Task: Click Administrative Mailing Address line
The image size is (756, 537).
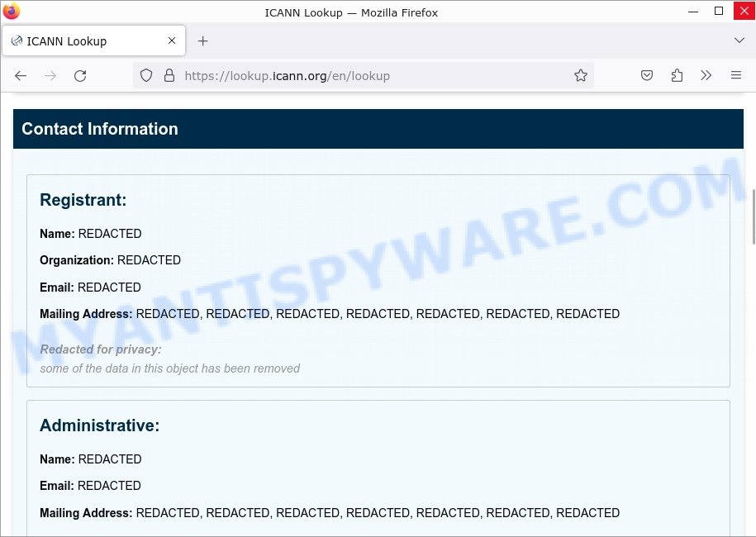Action: (330, 513)
